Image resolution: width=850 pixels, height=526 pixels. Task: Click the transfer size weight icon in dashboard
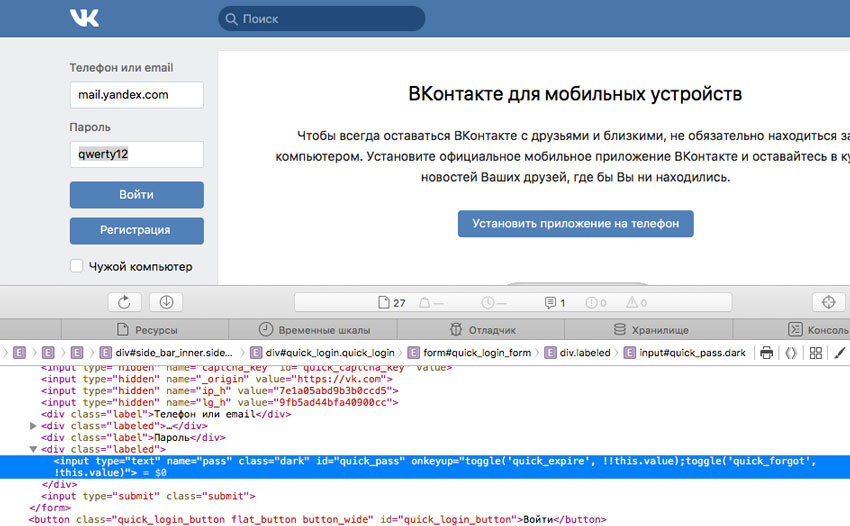[424, 303]
